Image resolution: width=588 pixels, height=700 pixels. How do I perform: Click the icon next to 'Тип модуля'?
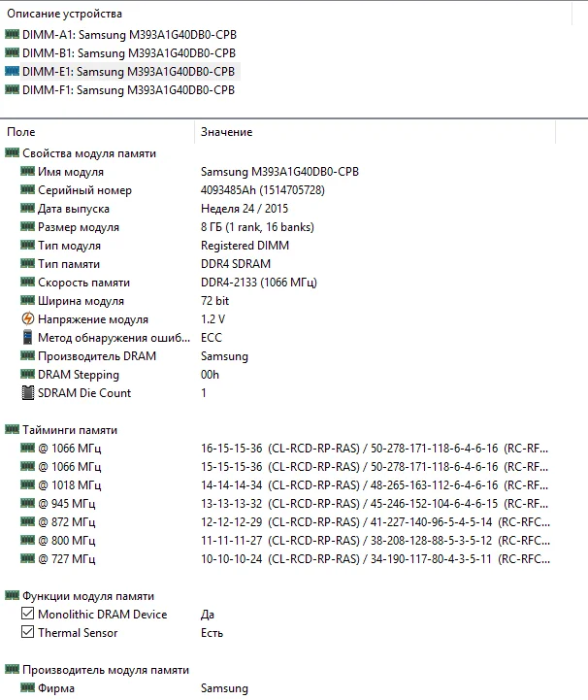28,245
